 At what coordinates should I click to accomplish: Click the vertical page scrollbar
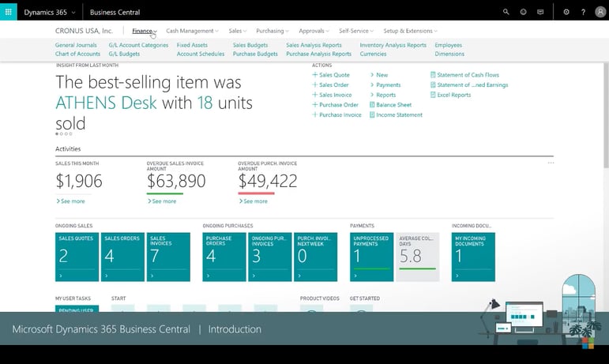pyautogui.click(x=607, y=114)
